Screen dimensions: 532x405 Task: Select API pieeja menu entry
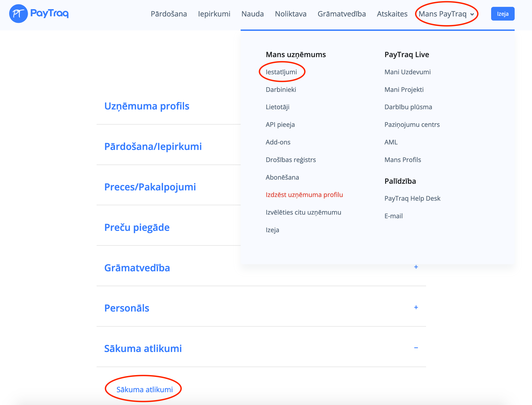click(x=280, y=124)
